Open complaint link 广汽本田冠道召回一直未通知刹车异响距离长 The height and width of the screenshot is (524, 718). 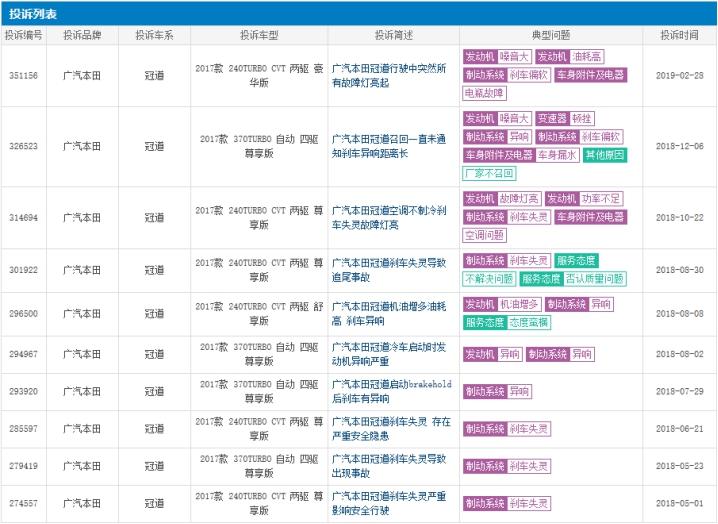(389, 146)
